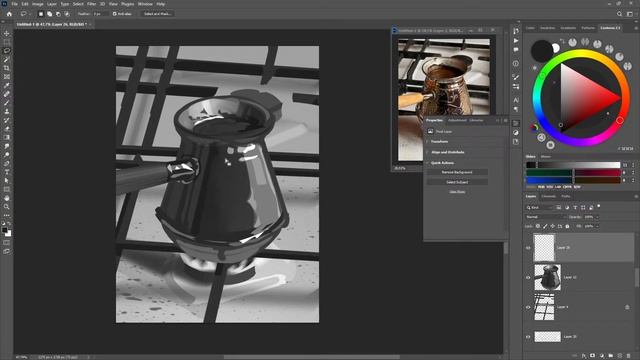Open the Image menu
This screenshot has width=640, height=360.
37,4
